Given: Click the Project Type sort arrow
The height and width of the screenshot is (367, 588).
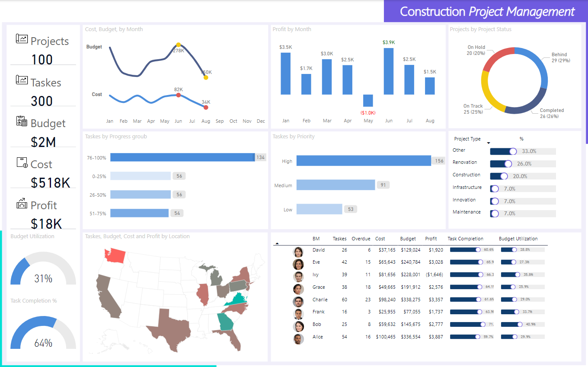Looking at the screenshot, I should (489, 143).
